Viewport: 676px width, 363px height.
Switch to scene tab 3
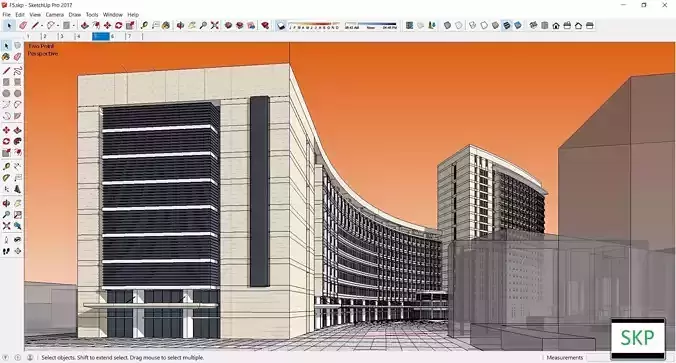pos(66,37)
